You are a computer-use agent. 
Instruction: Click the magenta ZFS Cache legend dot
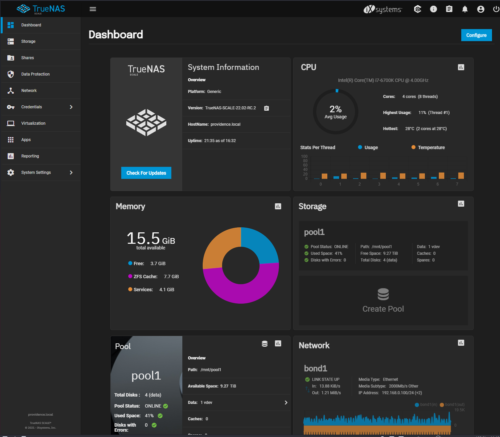[130, 276]
